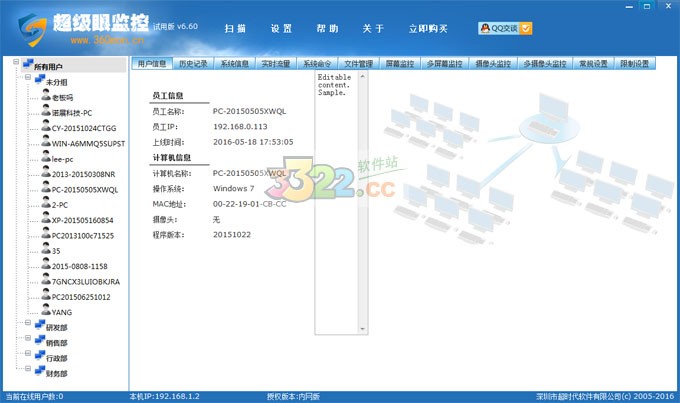The height and width of the screenshot is (403, 680).
Task: Switch to the 文件管理 tab
Action: (x=358, y=64)
